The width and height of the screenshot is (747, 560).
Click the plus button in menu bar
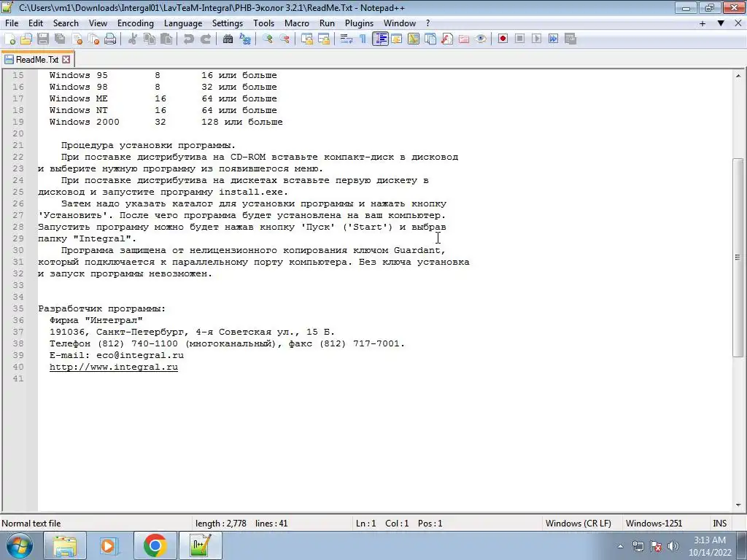click(703, 23)
